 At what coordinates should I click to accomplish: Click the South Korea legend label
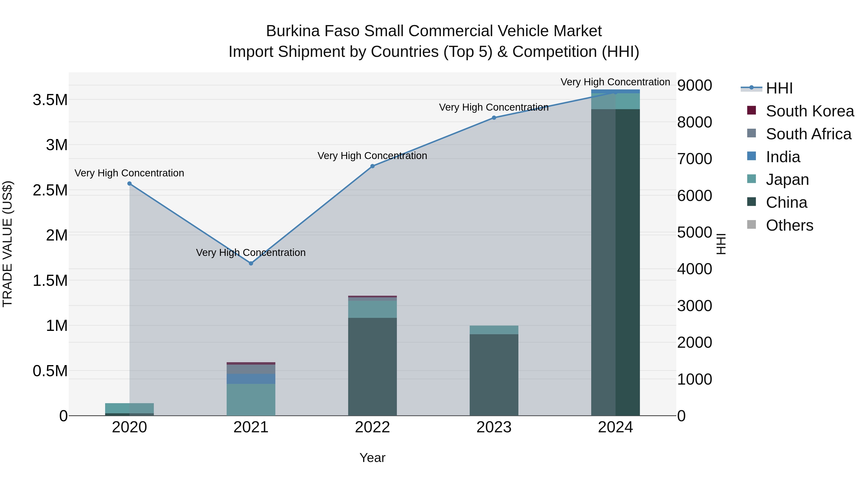(x=810, y=111)
